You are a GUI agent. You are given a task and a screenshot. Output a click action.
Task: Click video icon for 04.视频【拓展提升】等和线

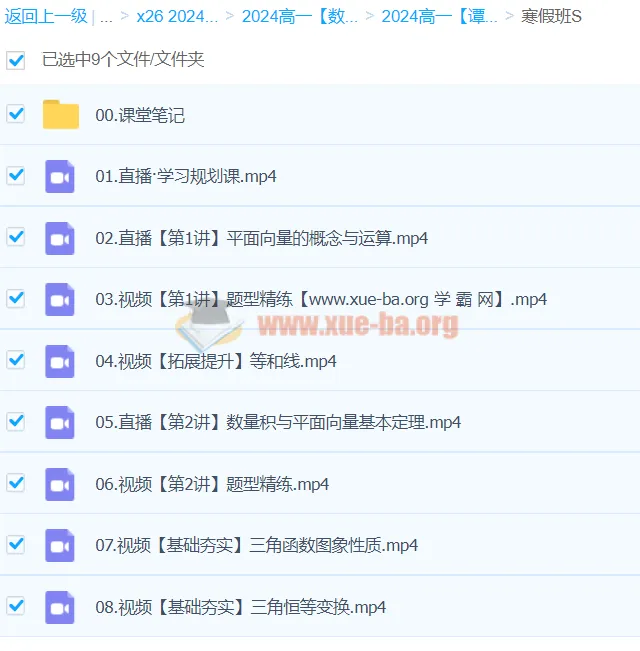tap(60, 361)
